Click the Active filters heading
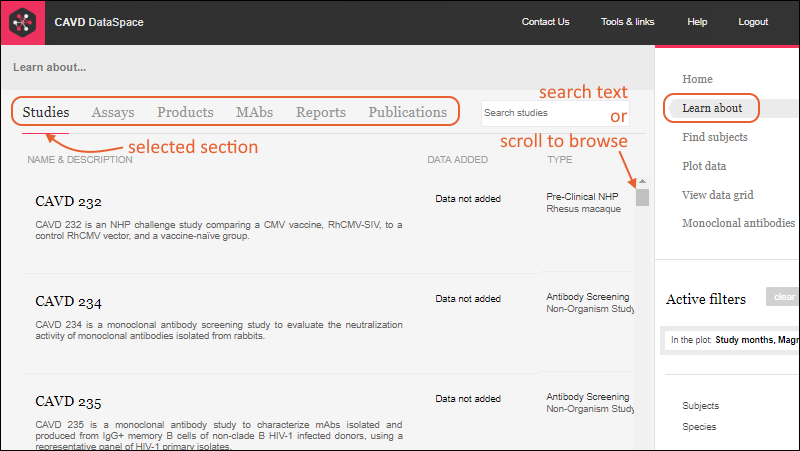The height and width of the screenshot is (451, 800). tap(706, 299)
